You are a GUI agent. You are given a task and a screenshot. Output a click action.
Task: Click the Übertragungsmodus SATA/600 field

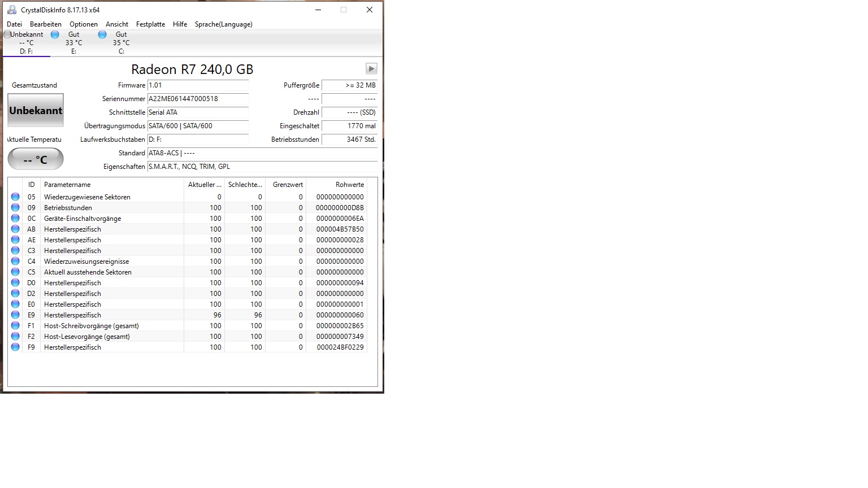tap(198, 126)
